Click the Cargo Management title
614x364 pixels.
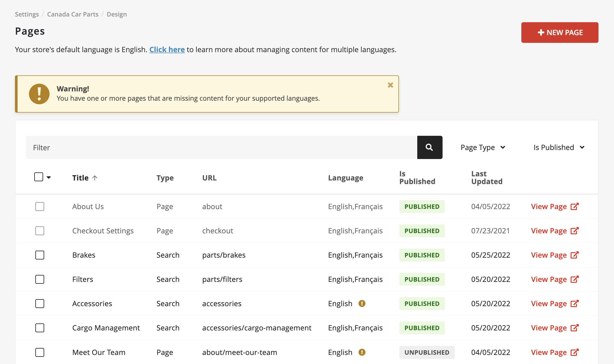coord(106,328)
